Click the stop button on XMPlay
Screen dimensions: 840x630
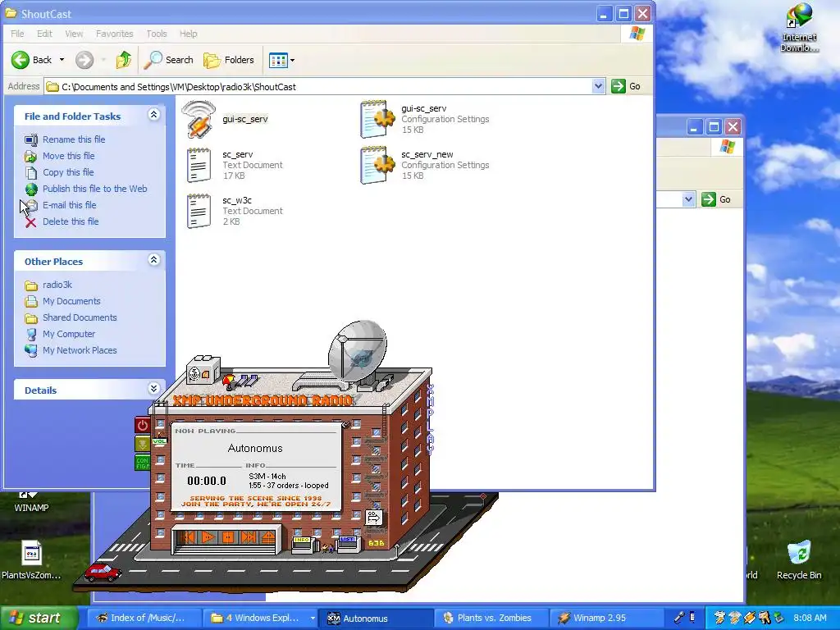pos(228,537)
